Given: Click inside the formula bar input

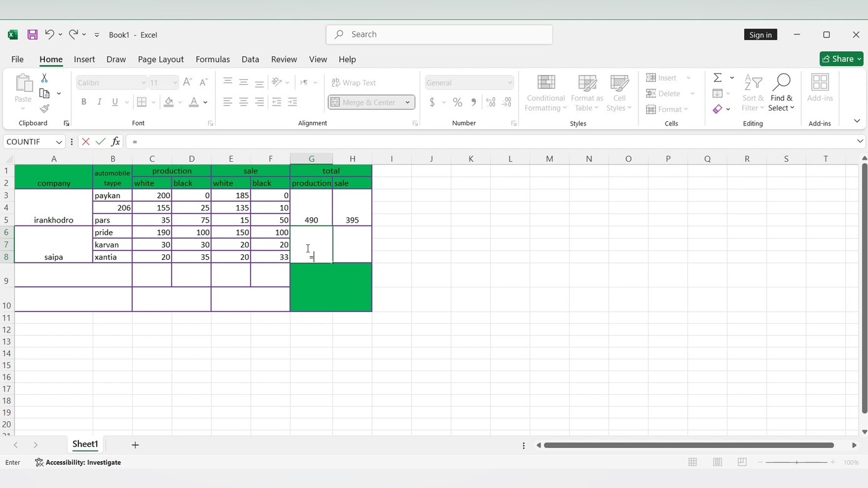Looking at the screenshot, I should coord(490,142).
